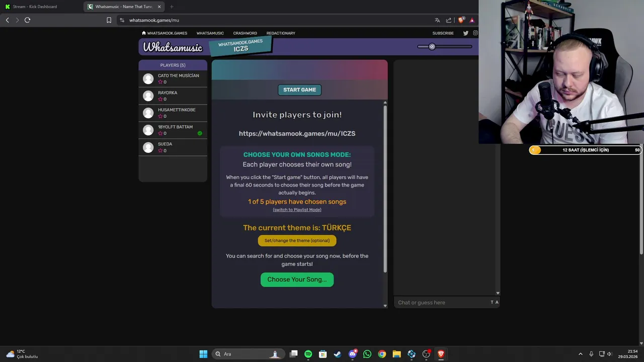The height and width of the screenshot is (362, 644).
Task: Click the orange goal progress bar on stream overlay
Action: click(x=585, y=150)
